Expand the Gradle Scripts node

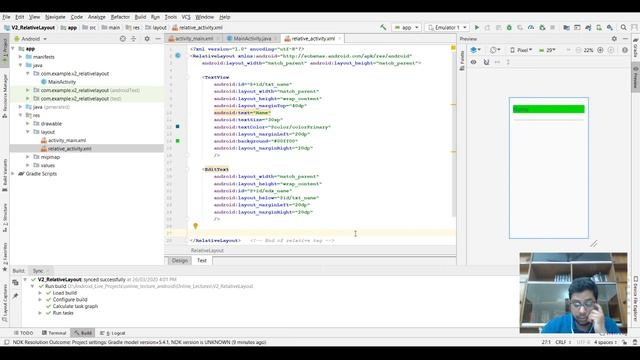pos(13,173)
